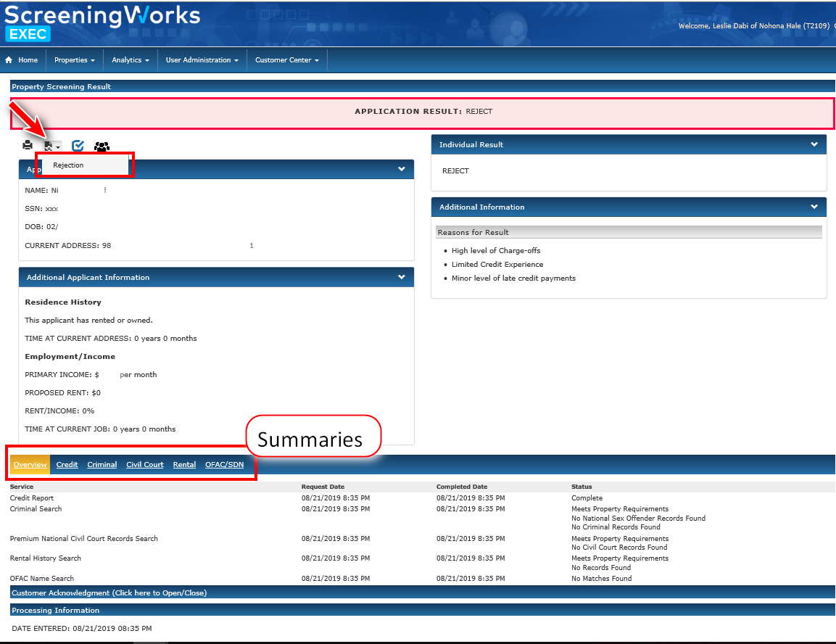
Task: Click the ScreeningWorks EXEC logo
Action: coord(102,22)
